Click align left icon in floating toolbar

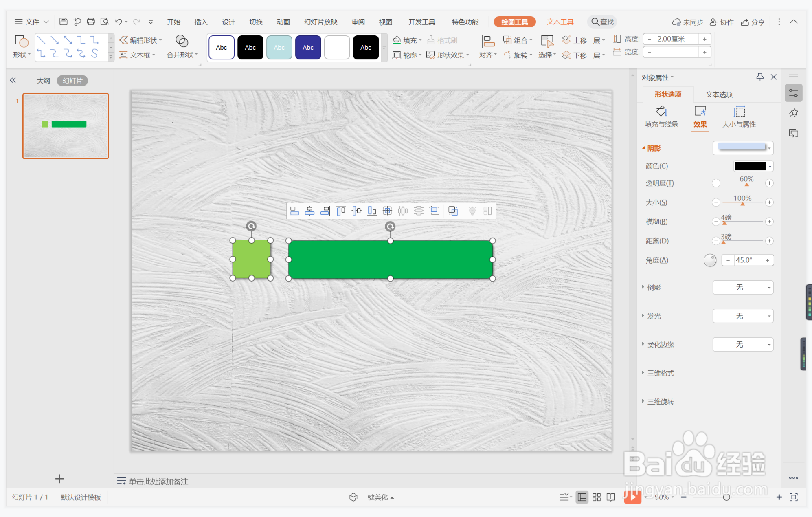[x=294, y=211]
